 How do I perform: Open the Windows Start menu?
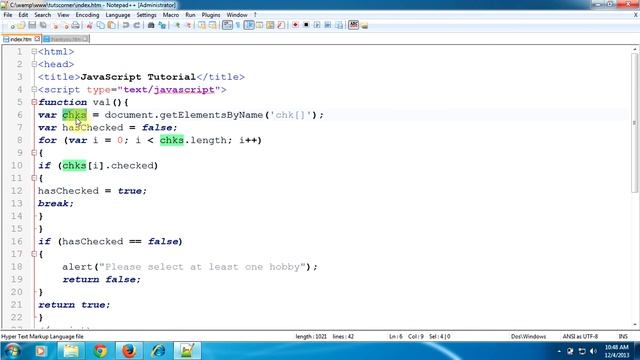(x=12, y=351)
